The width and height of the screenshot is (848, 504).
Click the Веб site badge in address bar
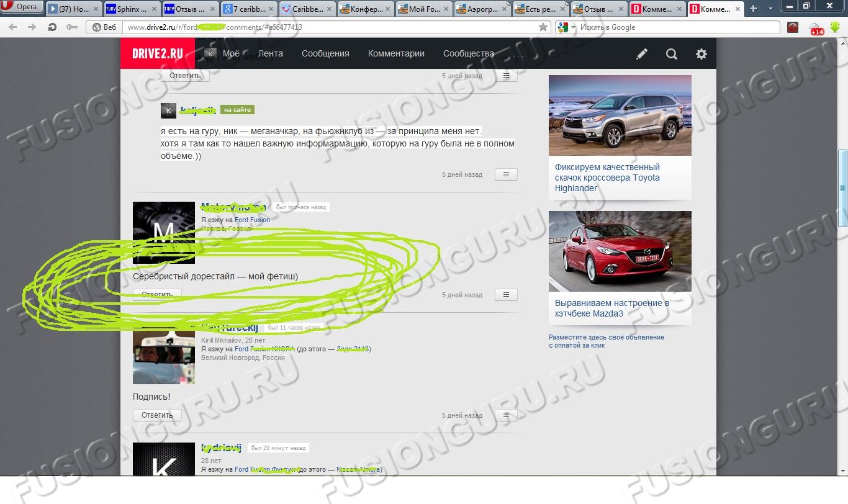point(104,27)
